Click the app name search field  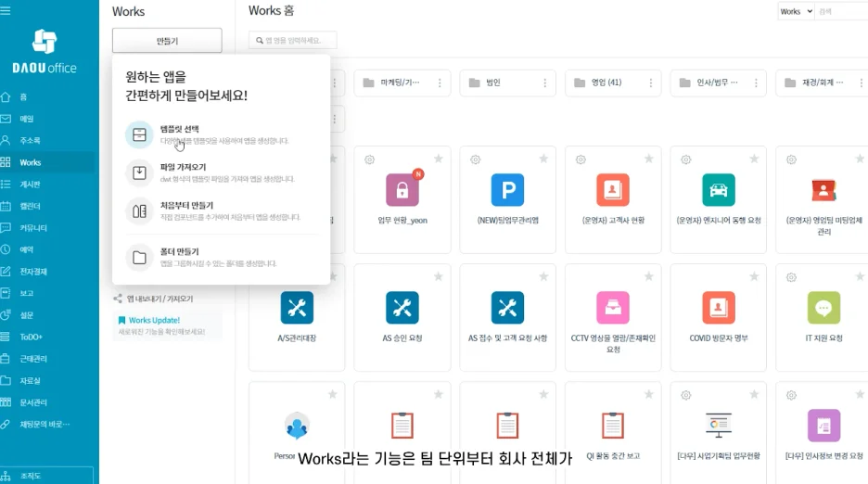292,41
